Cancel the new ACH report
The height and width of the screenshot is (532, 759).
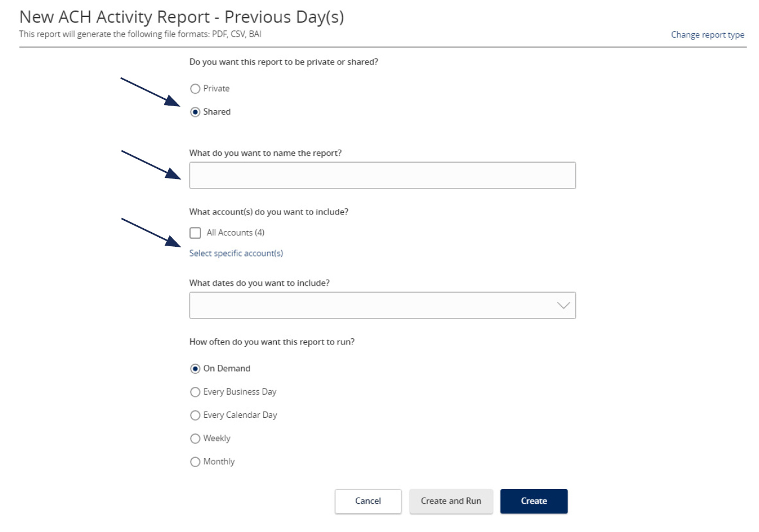[x=368, y=500]
